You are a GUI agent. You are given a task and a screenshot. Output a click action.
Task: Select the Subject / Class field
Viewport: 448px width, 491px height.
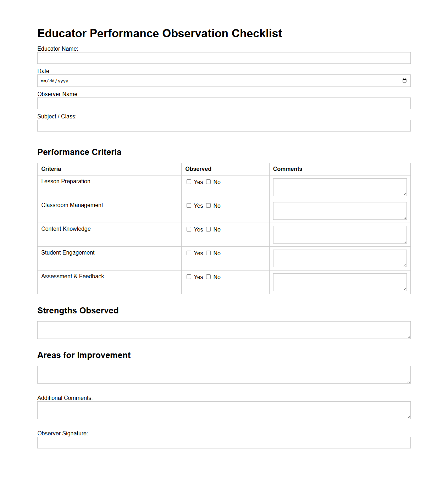[224, 125]
